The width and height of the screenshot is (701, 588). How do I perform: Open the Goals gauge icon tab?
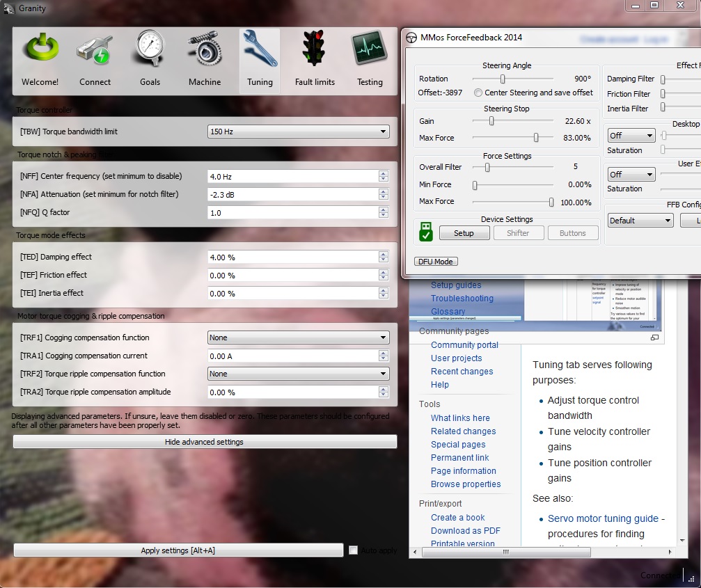150,61
